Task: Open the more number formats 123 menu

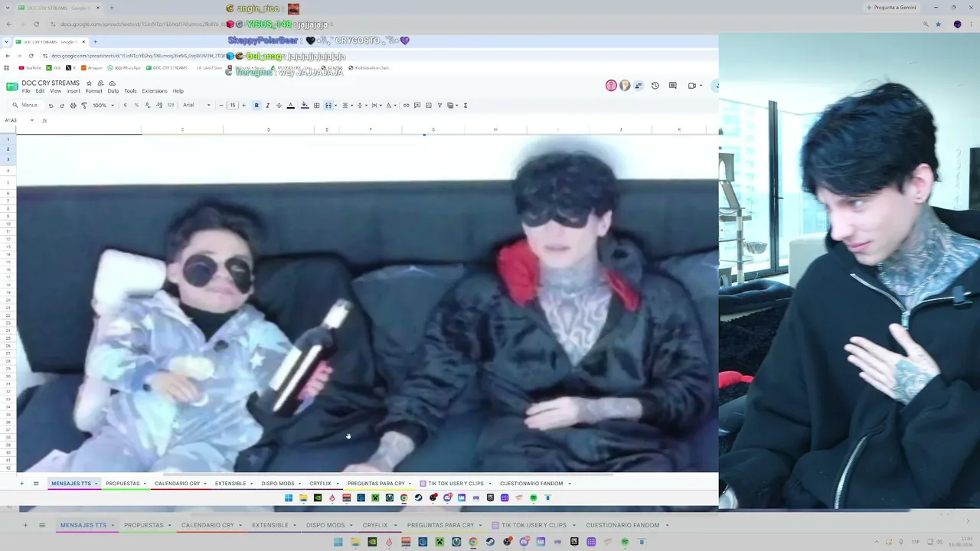Action: [171, 106]
